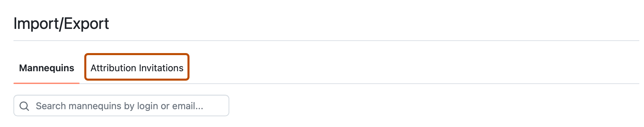This screenshot has width=644, height=127.
Task: Click the Import/Export page heading
Action: [x=61, y=24]
